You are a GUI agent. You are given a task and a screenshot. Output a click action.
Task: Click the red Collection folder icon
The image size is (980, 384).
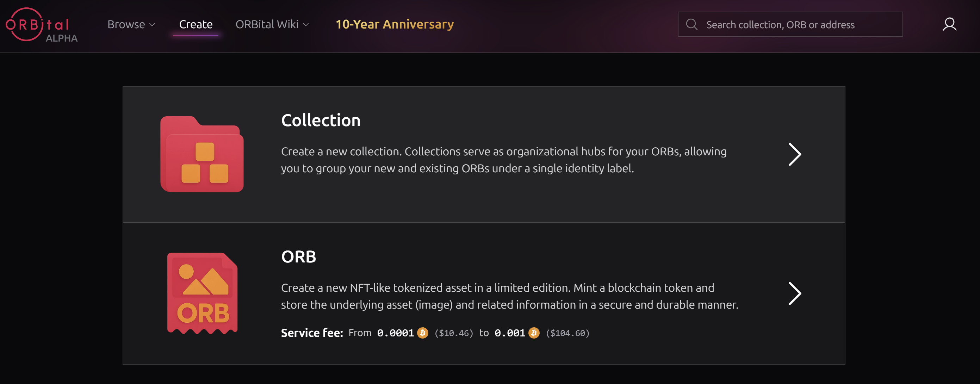(x=201, y=154)
